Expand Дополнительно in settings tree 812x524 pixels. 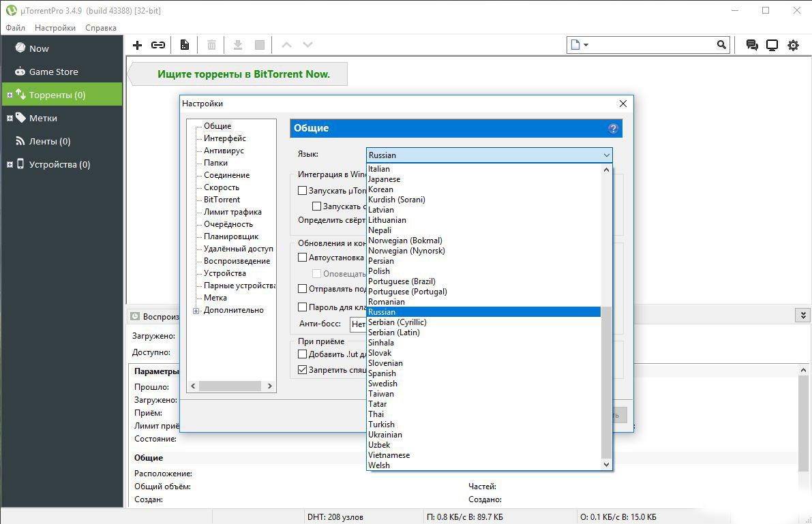click(196, 311)
